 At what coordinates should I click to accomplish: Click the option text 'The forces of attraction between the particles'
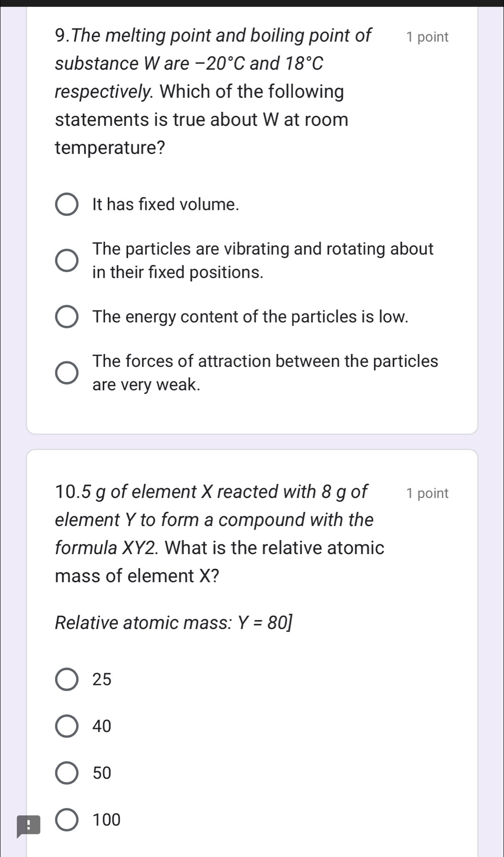tap(265, 361)
